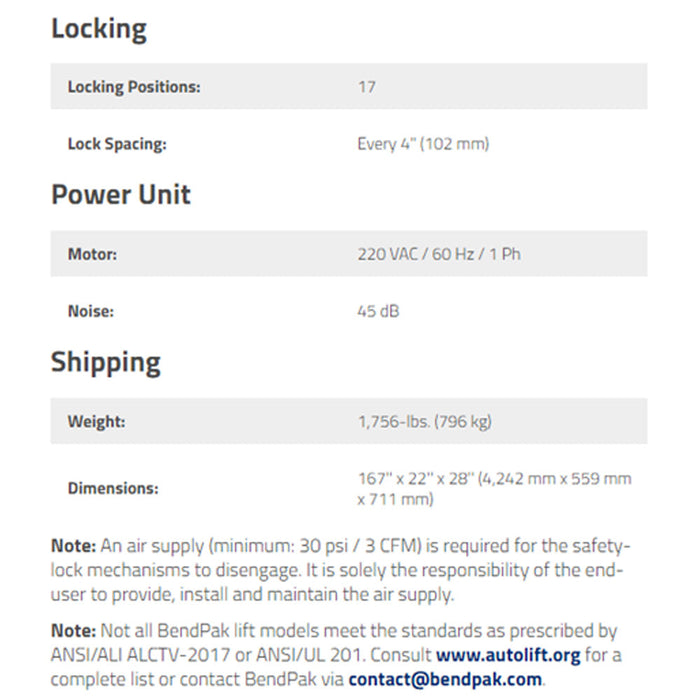Screen dimensions: 700x700
Task: Click the 1,756-lbs. (796 kg) weight value
Action: (425, 421)
